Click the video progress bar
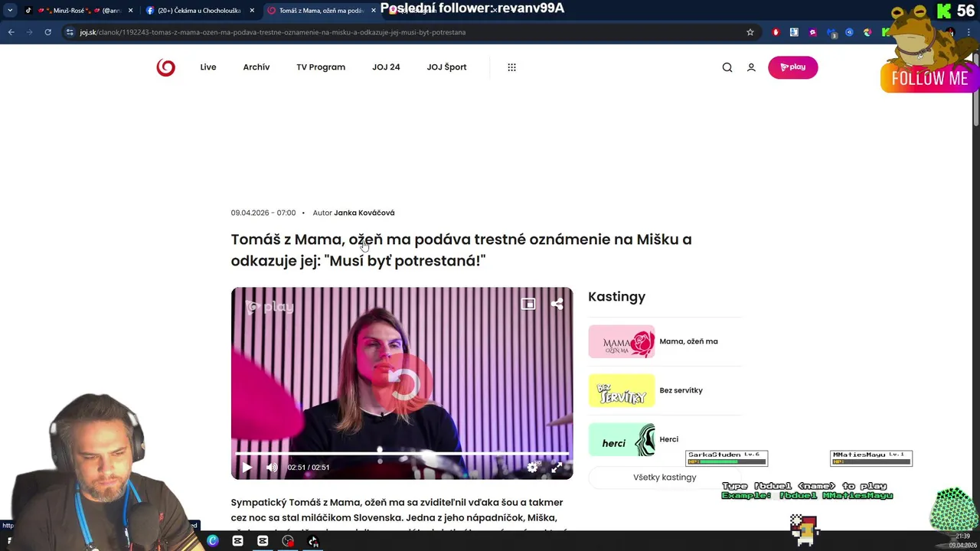980x551 pixels. 402,453
